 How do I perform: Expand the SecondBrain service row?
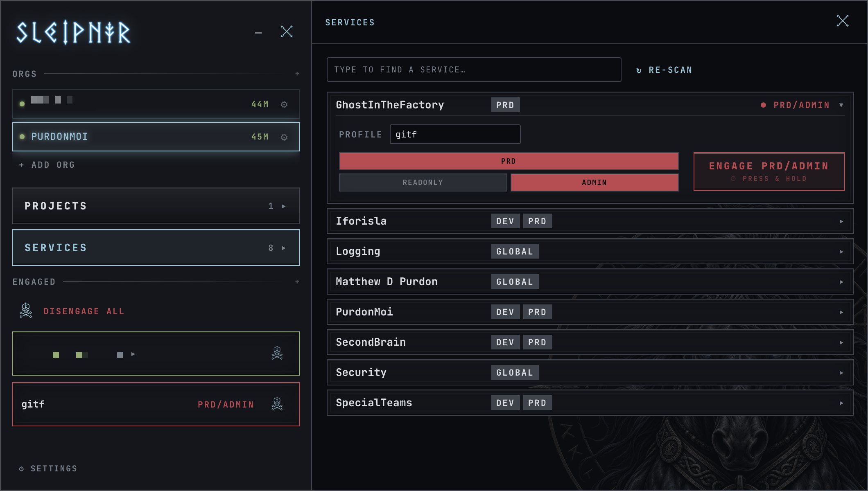841,342
